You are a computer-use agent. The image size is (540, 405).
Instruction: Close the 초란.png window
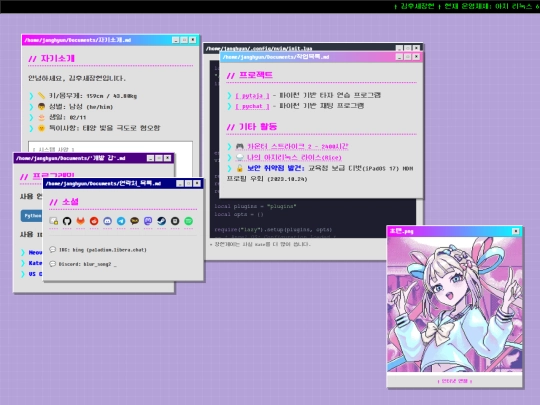pos(516,231)
